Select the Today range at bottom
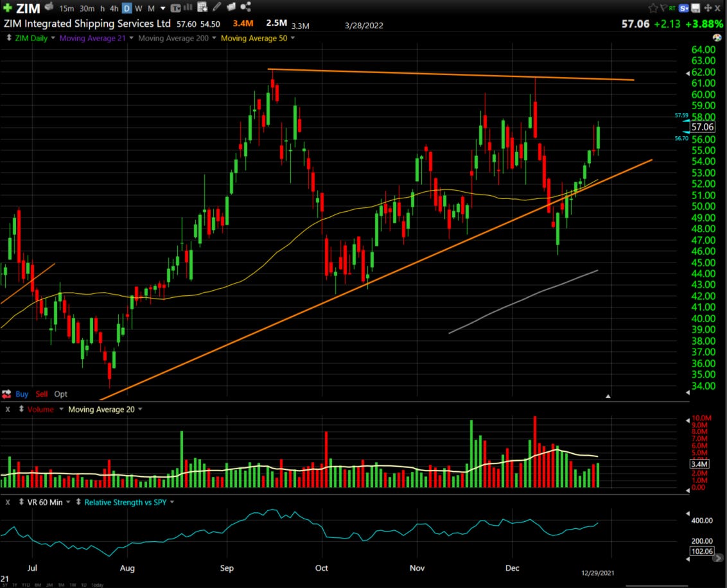Image resolution: width=727 pixels, height=588 pixels. tap(98, 585)
